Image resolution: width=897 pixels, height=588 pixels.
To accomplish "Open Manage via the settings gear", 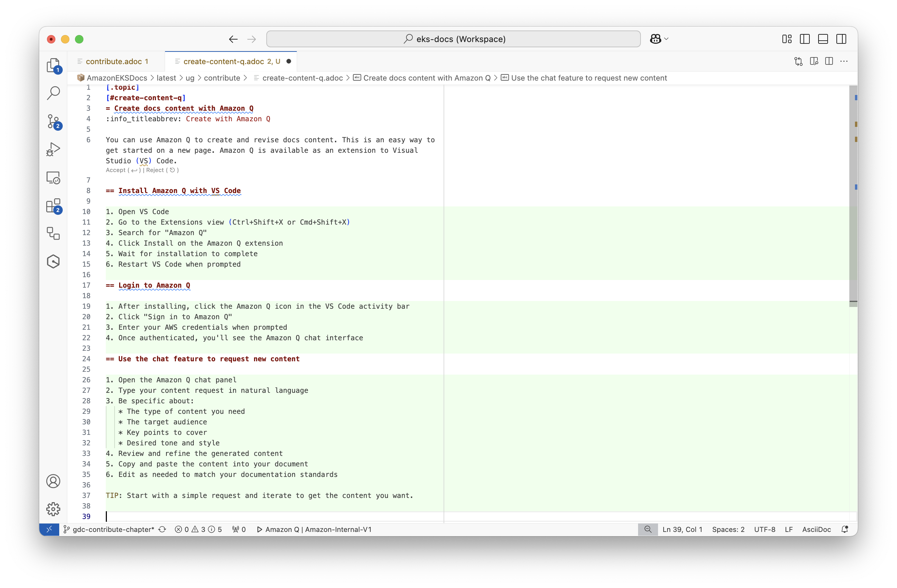I will pyautogui.click(x=54, y=509).
